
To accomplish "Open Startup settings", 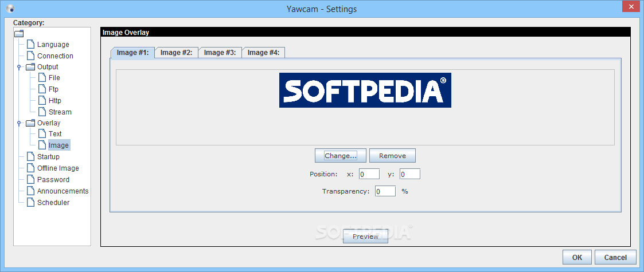I will 48,157.
